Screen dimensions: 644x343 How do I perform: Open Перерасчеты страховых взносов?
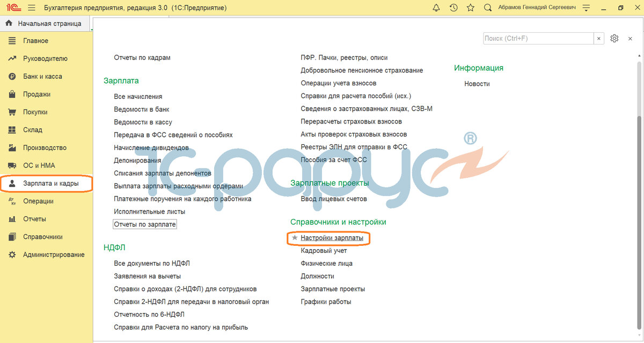tap(351, 121)
